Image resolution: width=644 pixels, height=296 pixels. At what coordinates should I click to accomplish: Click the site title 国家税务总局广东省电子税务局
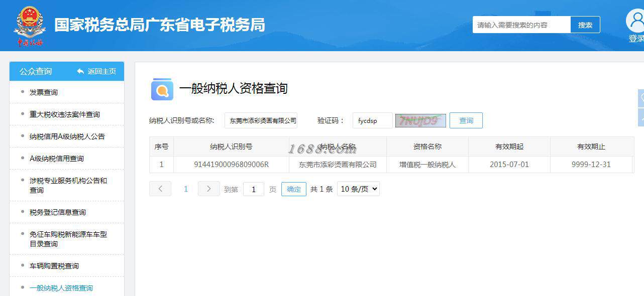tap(160, 25)
